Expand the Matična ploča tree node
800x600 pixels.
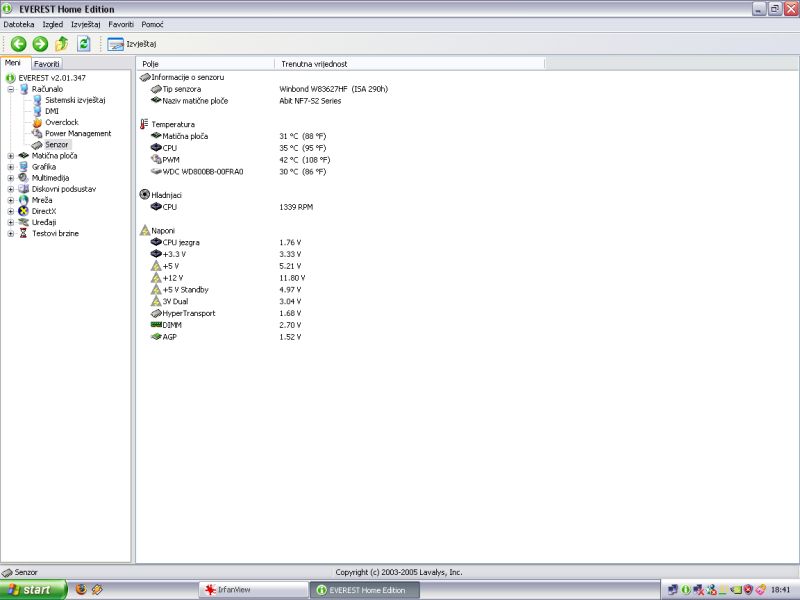(11, 156)
